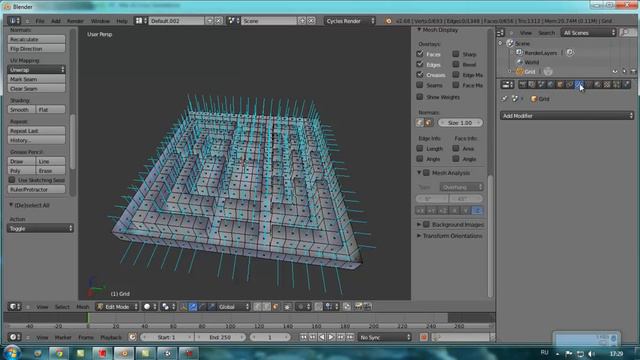Toggle the 3D manipulator widget icon

[184, 307]
